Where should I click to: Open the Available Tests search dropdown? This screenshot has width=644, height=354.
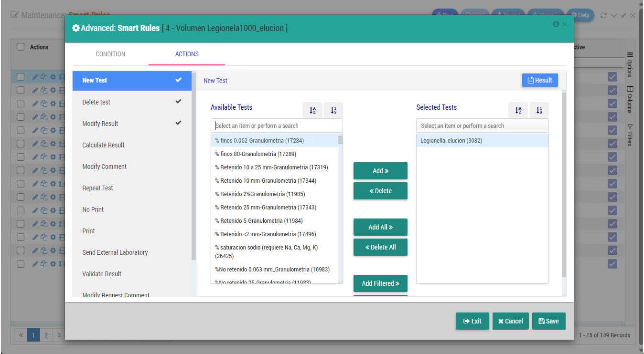[x=277, y=125]
